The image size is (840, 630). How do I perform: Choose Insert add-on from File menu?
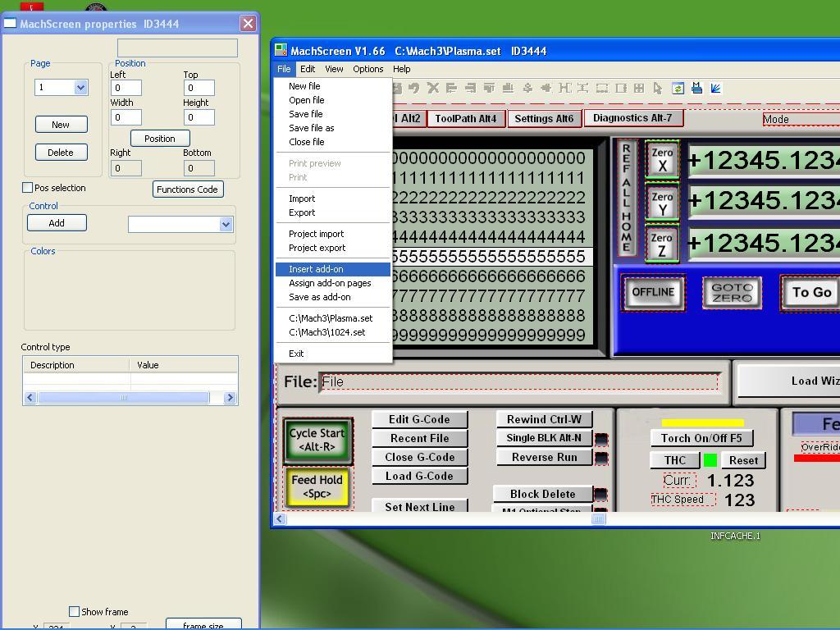pyautogui.click(x=333, y=269)
